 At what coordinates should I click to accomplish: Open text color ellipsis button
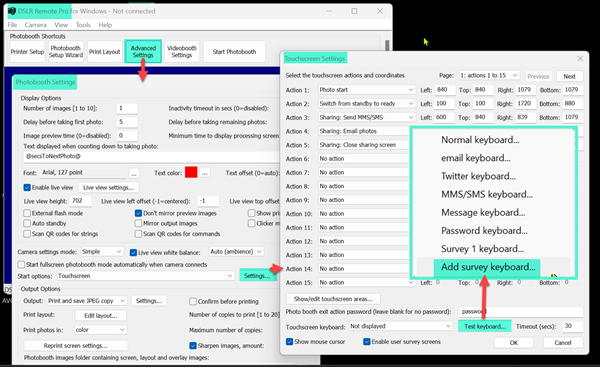[205, 173]
